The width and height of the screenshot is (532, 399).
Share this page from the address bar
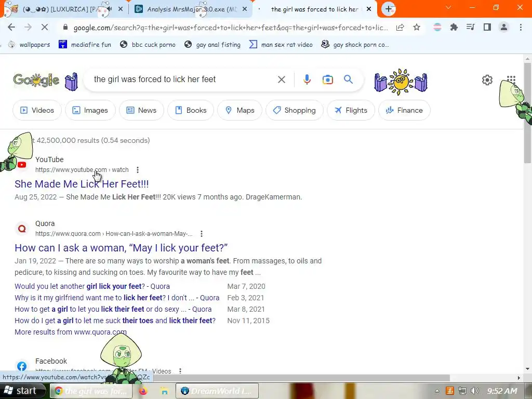(400, 28)
